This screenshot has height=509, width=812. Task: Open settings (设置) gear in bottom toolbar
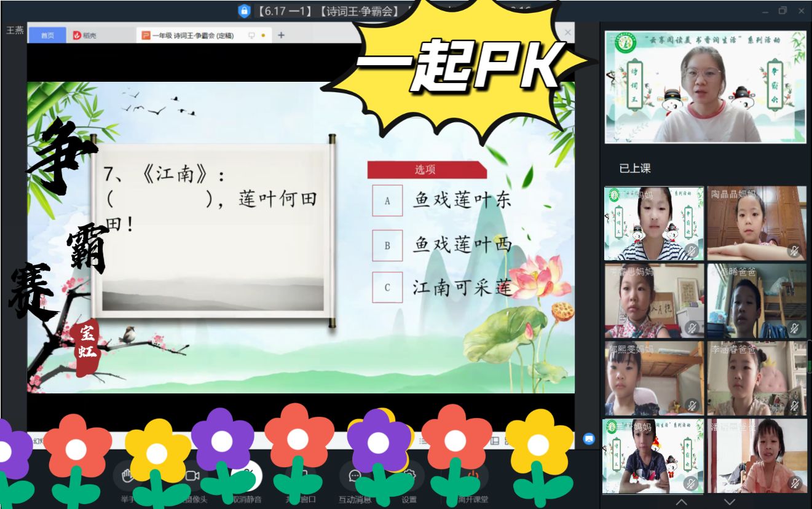[411, 476]
